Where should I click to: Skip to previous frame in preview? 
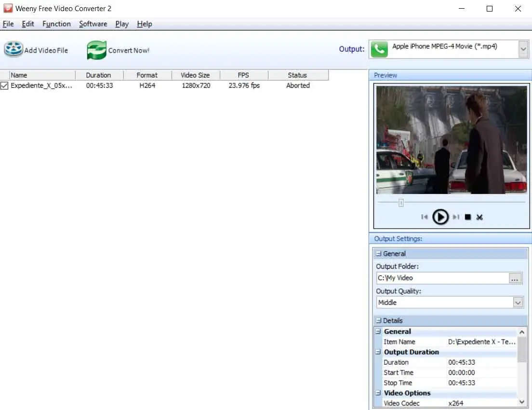424,218
